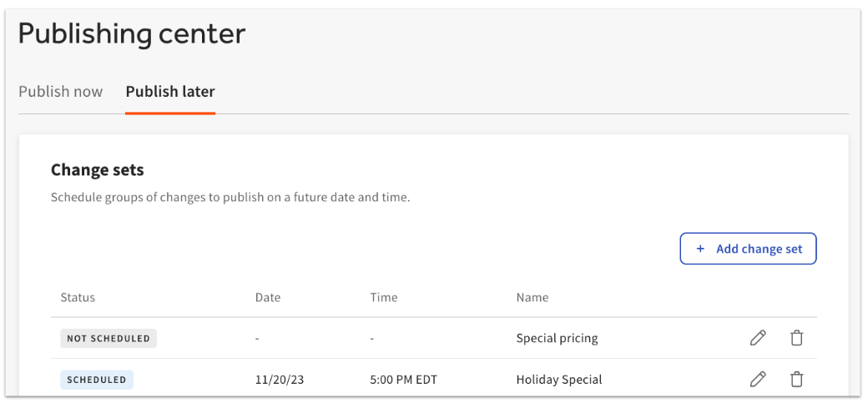Click the Change sets section heading
The height and width of the screenshot is (403, 868).
click(x=98, y=170)
